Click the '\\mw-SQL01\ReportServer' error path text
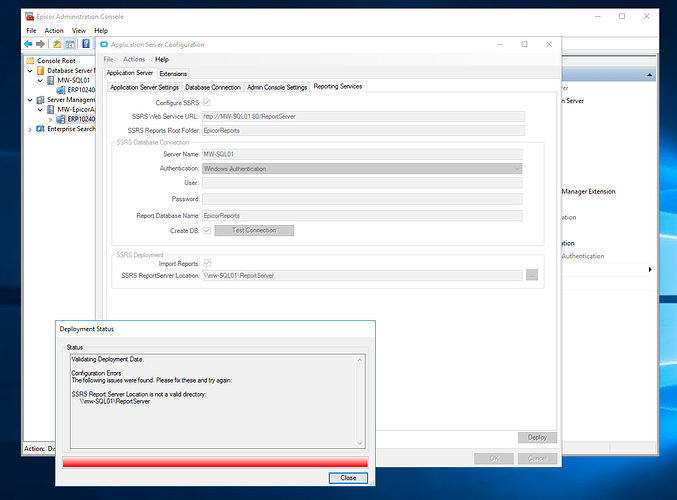Viewport: 677px width, 500px height. point(115,401)
